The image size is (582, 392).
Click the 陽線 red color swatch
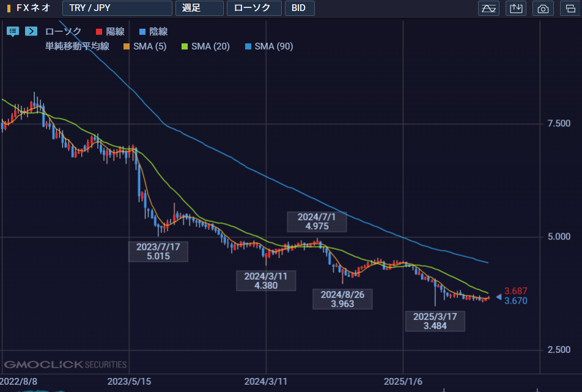[x=99, y=32]
